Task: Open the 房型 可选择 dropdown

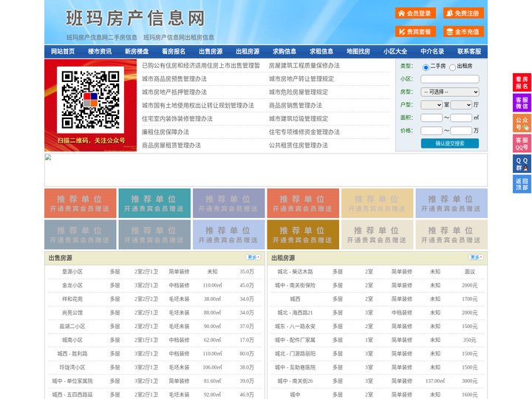Action: pos(450,92)
